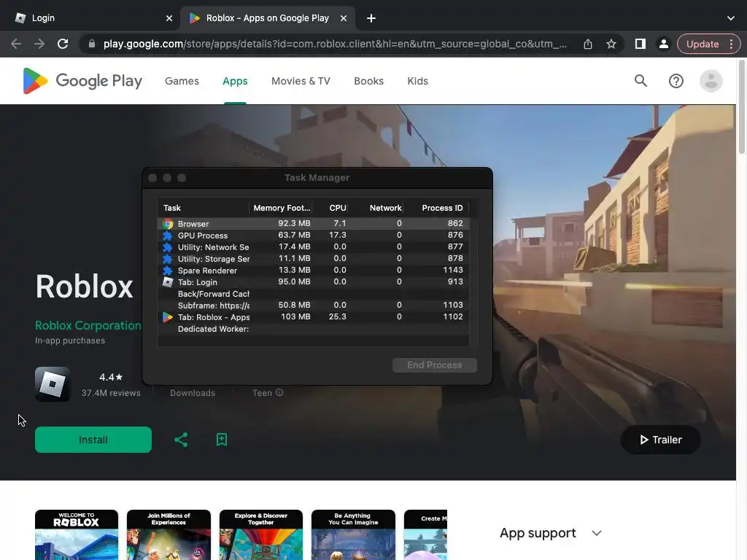Viewport: 747px width, 560px height.
Task: Select the Tab: Login process row
Action: pos(314,282)
